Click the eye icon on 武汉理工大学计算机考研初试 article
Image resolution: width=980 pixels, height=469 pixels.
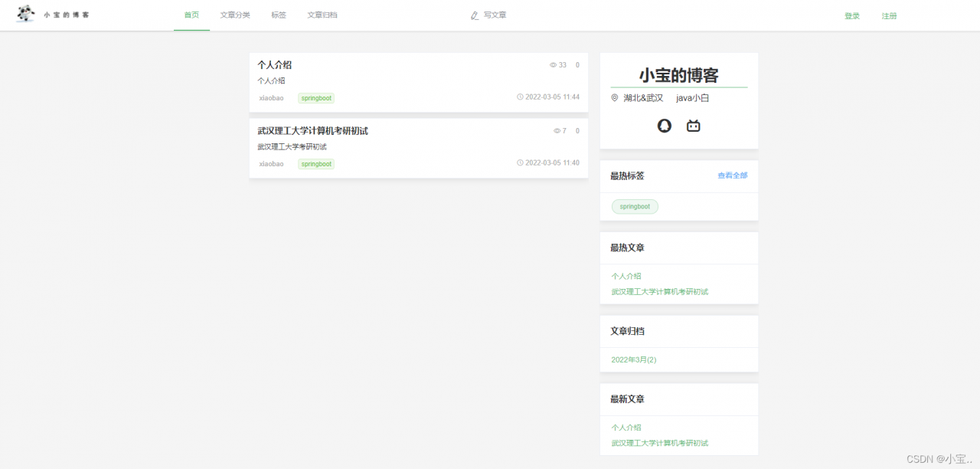[557, 130]
